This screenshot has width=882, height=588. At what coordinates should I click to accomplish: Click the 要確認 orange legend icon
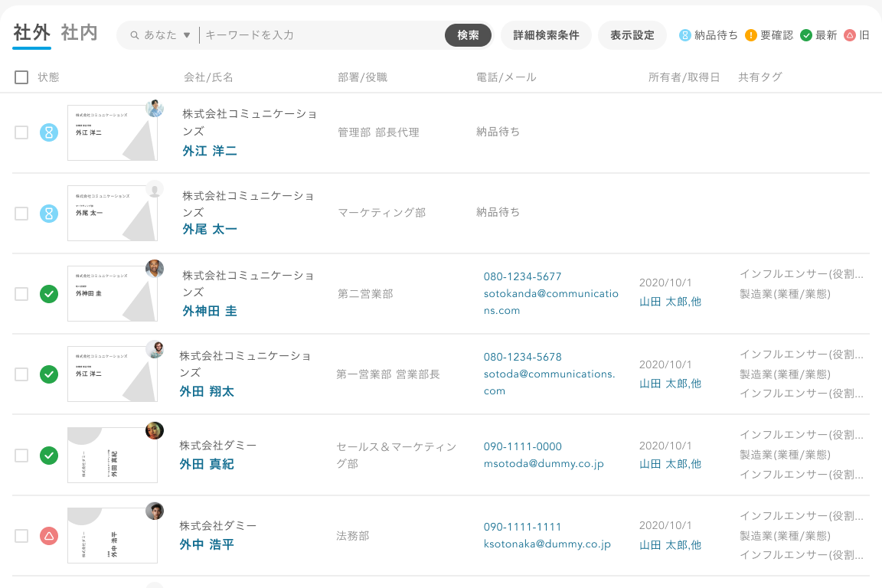(751, 35)
